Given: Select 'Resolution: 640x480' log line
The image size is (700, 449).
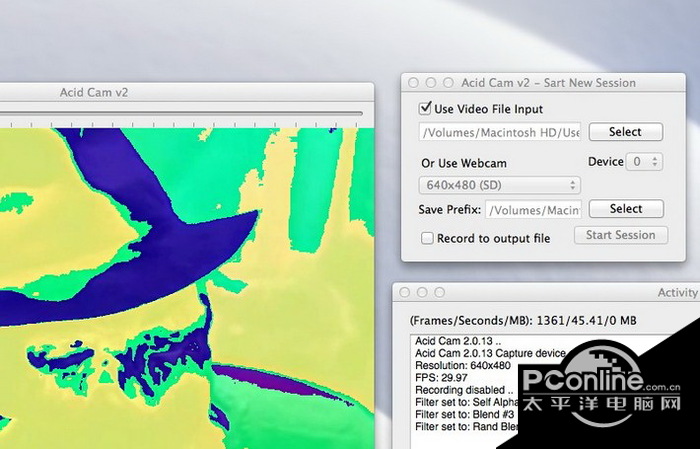Looking at the screenshot, I should 463,366.
